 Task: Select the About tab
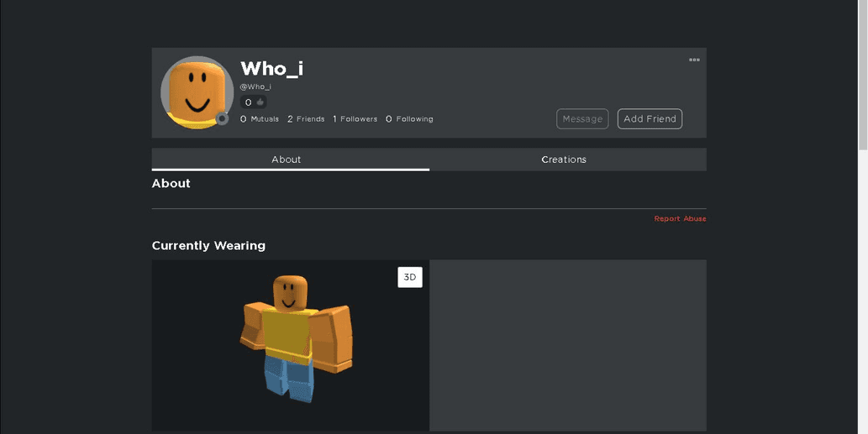click(291, 159)
